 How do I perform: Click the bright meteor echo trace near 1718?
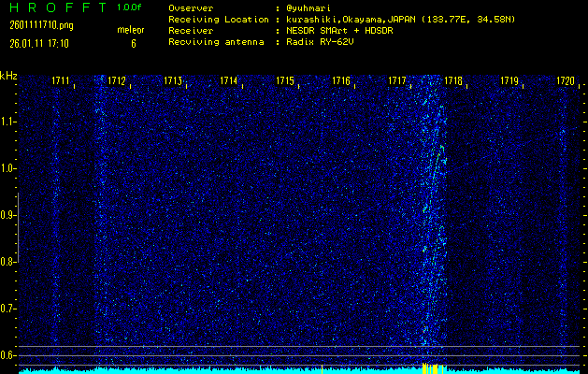pos(432,187)
